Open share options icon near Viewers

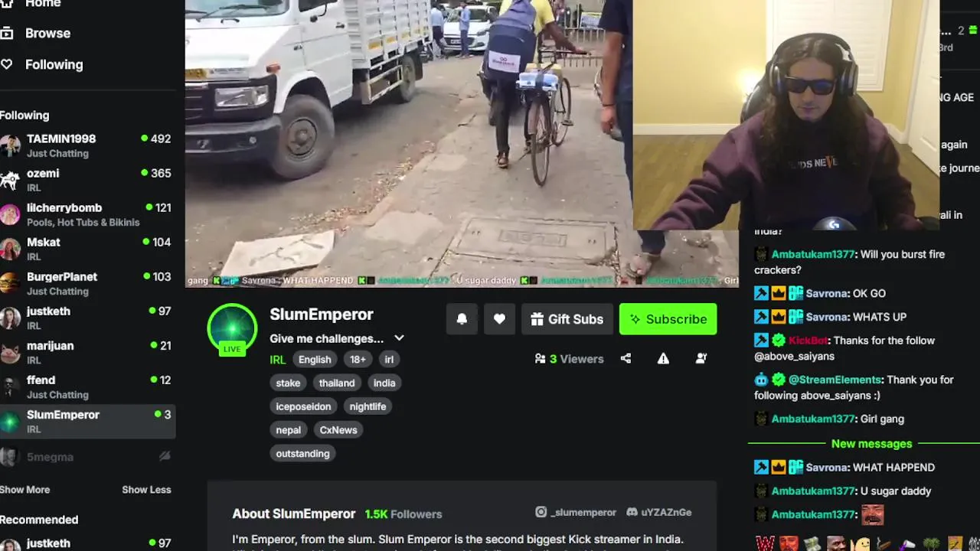coord(626,358)
